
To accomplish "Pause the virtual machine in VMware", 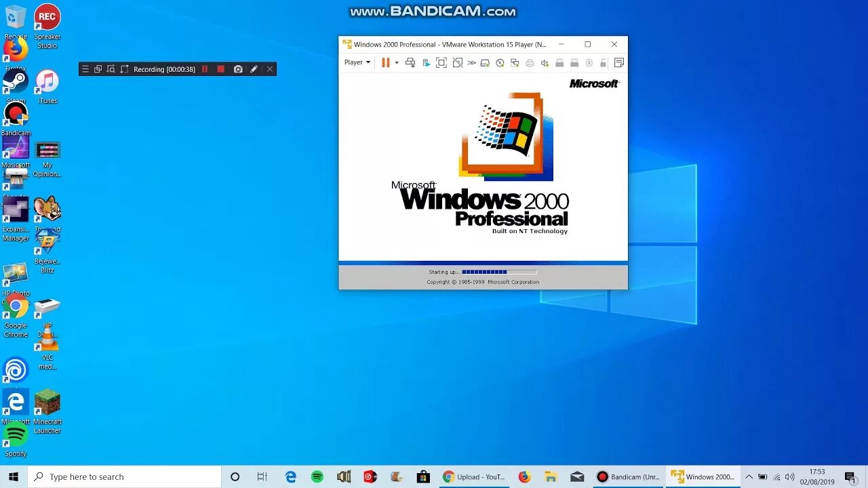I will pyautogui.click(x=385, y=62).
